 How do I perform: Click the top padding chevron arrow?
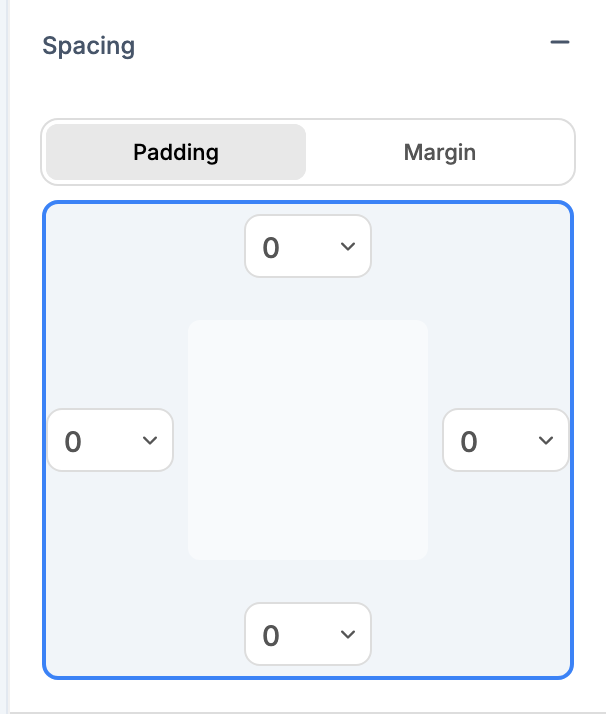pos(348,246)
